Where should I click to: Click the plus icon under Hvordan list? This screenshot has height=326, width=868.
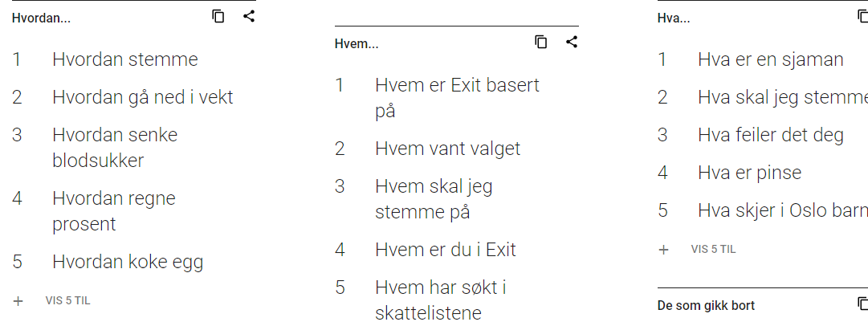point(18,301)
